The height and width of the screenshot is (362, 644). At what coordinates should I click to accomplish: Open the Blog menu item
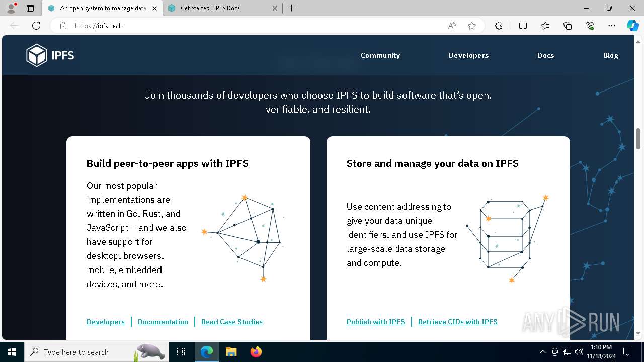(611, 55)
